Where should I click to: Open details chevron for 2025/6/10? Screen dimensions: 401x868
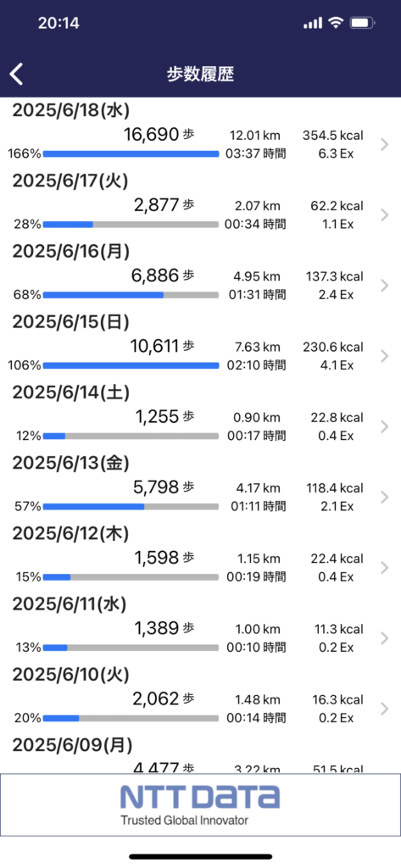[x=385, y=709]
